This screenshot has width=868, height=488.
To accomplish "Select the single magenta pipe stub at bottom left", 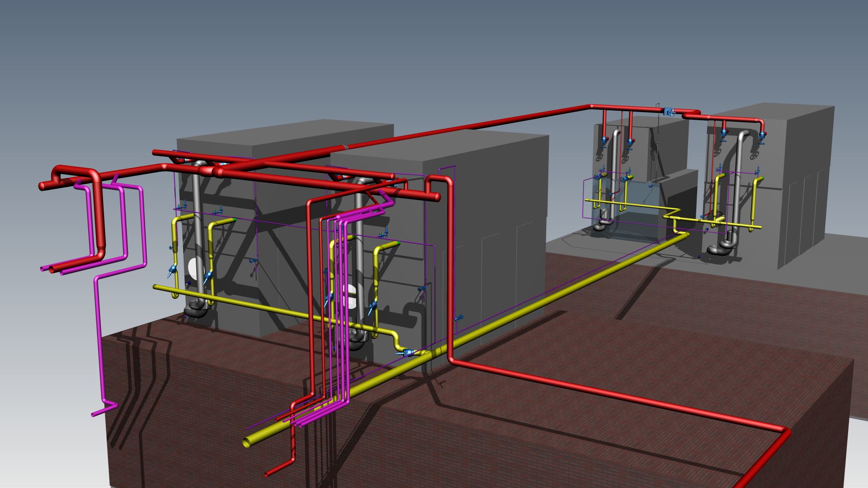I will (100, 412).
